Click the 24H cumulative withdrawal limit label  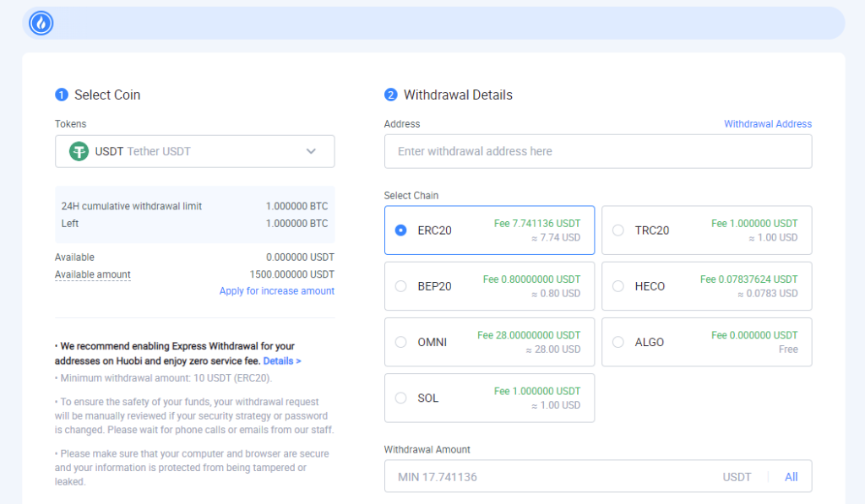coord(131,206)
